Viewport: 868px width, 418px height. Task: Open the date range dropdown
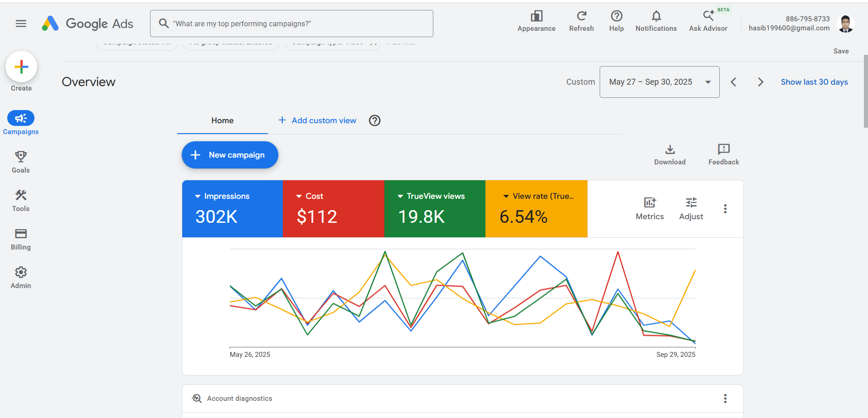(x=659, y=82)
